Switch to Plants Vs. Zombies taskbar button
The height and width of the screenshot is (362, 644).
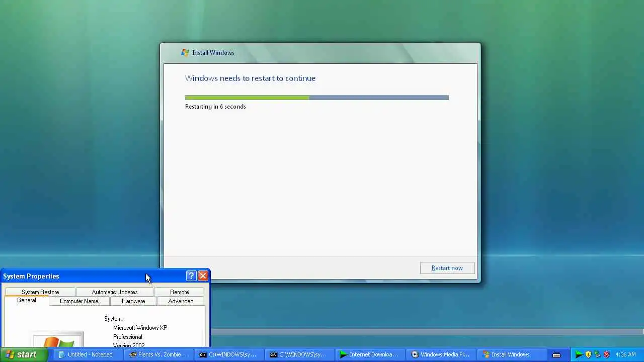point(159,354)
